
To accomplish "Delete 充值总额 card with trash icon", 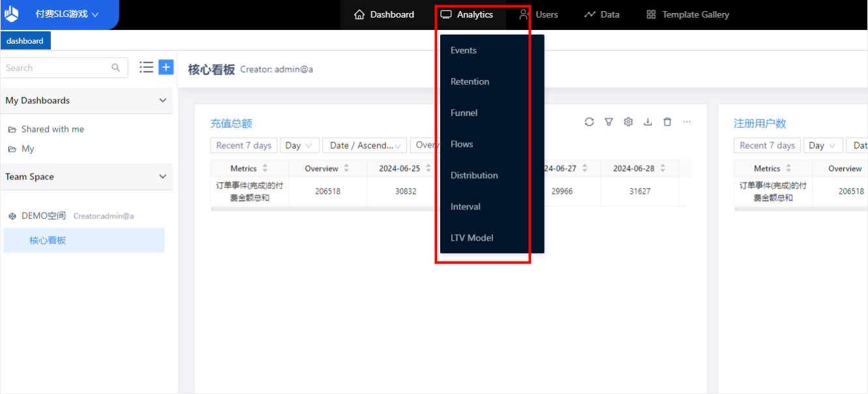I will click(x=667, y=122).
